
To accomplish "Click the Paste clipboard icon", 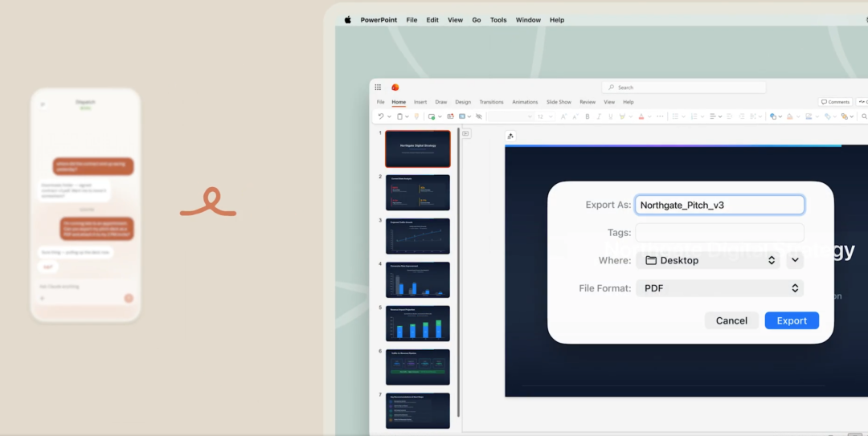I will click(399, 116).
